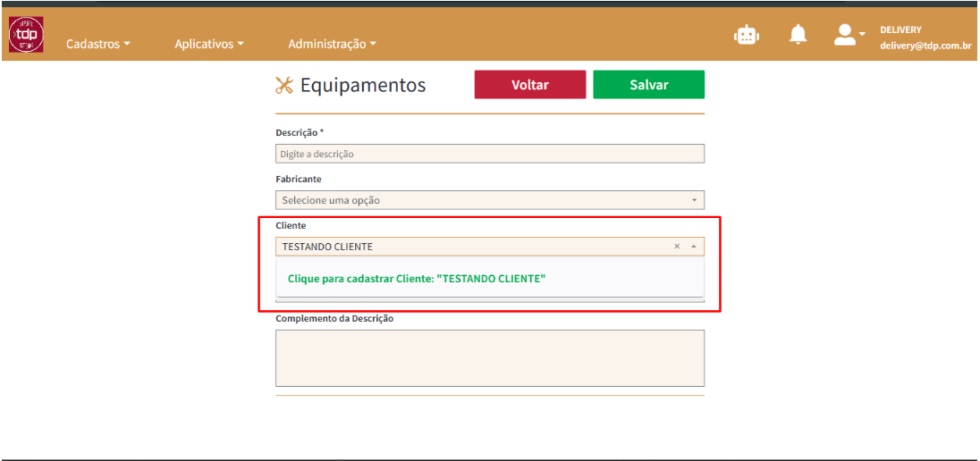
Task: Click the Complemento da Descrição textarea
Action: click(x=490, y=358)
